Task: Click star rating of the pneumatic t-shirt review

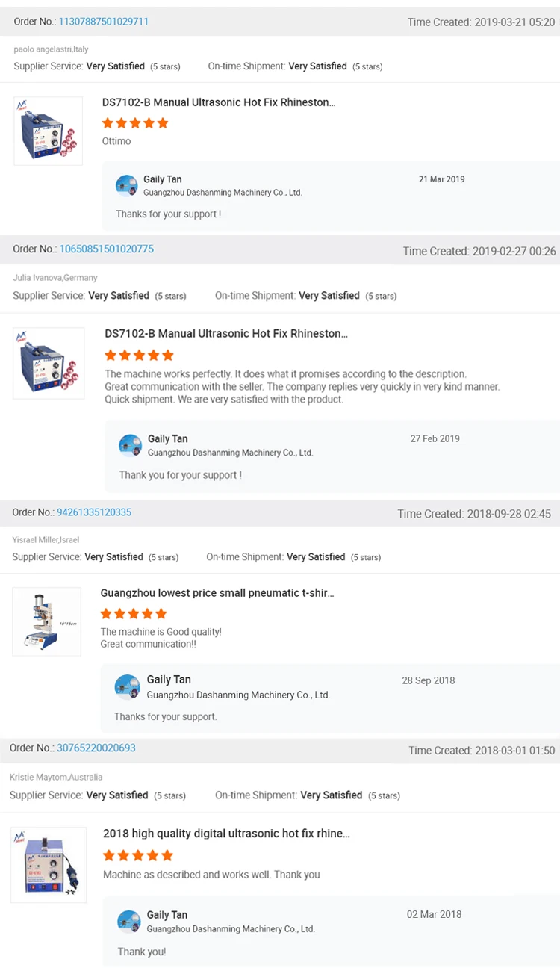Action: click(x=134, y=614)
